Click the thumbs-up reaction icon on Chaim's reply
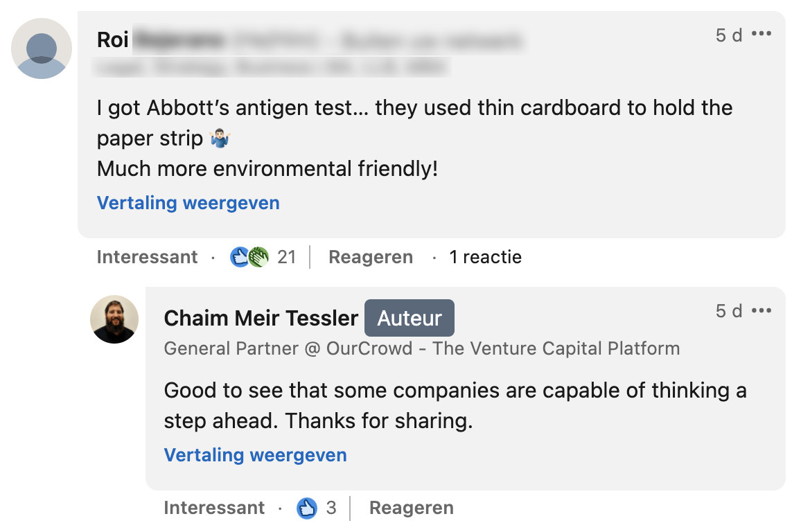 click(x=307, y=508)
